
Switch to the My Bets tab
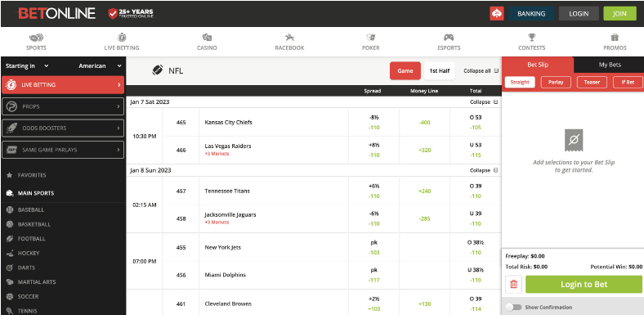pyautogui.click(x=610, y=65)
